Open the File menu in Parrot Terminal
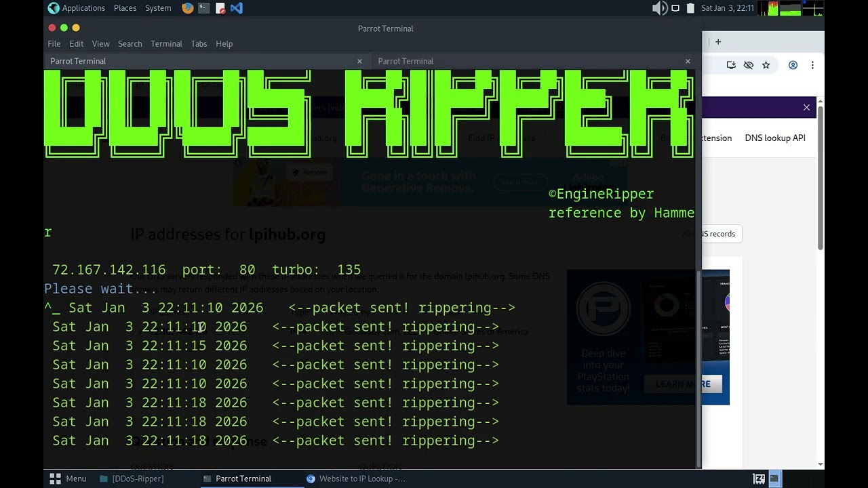 tap(54, 43)
